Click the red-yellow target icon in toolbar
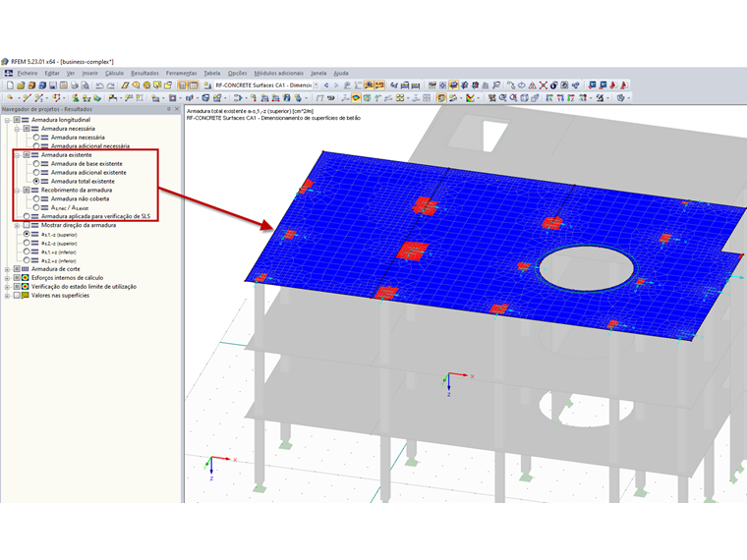 146,85
